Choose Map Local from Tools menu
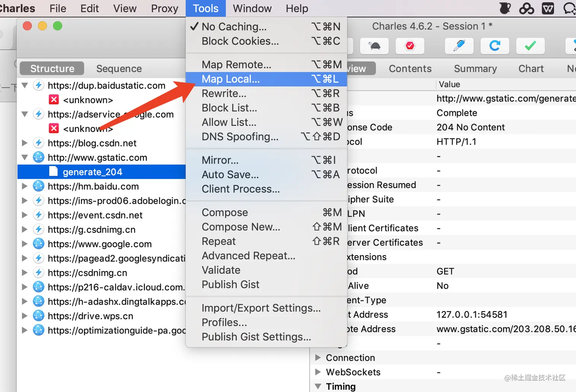Viewport: 576px width, 392px height. pyautogui.click(x=266, y=79)
